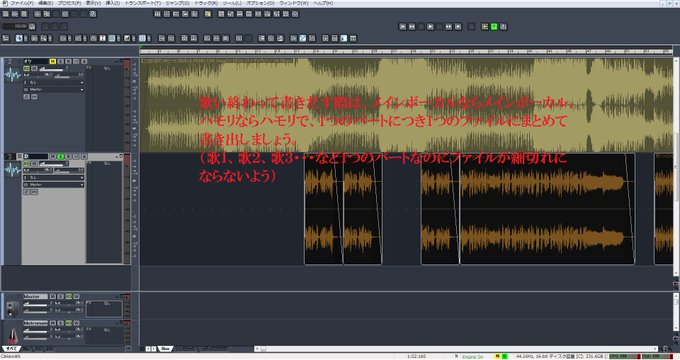
Task: Toggle automation read A on track 2 オケ
Action: [x=84, y=61]
